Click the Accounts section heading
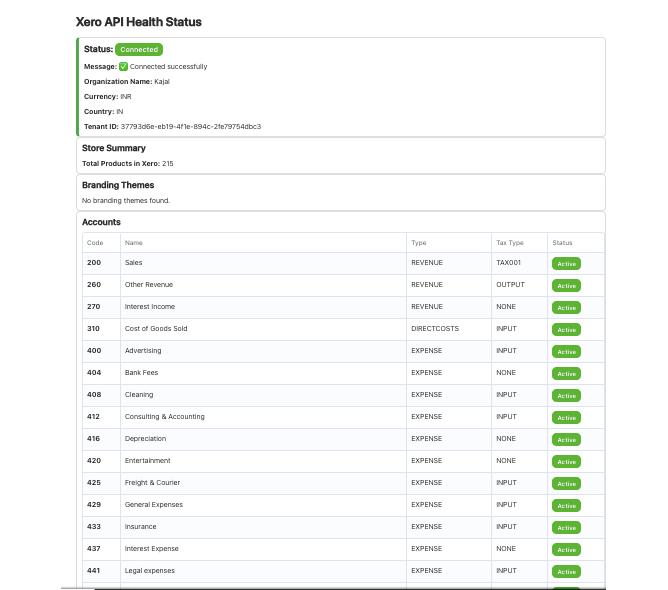The height and width of the screenshot is (590, 668). coord(101,222)
